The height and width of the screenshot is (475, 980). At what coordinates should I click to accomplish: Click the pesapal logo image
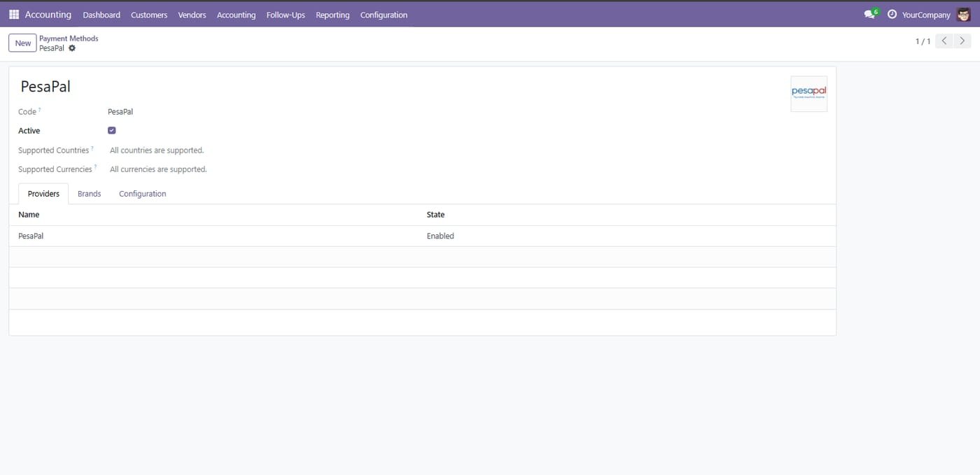[x=808, y=94]
